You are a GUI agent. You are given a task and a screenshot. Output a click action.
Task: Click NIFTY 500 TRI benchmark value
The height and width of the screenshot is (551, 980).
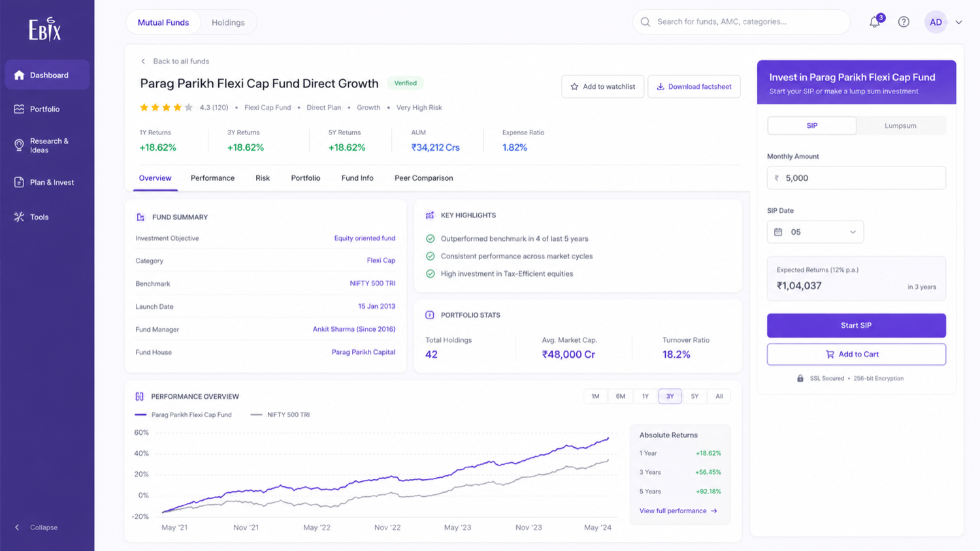pos(372,283)
